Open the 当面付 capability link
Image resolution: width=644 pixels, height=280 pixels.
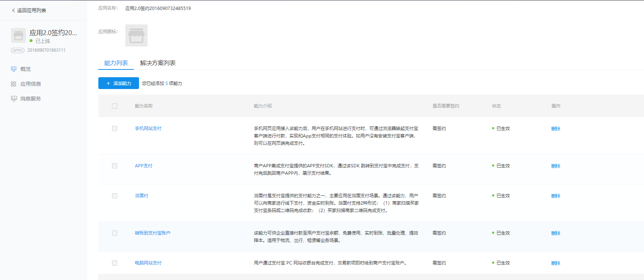(142, 196)
